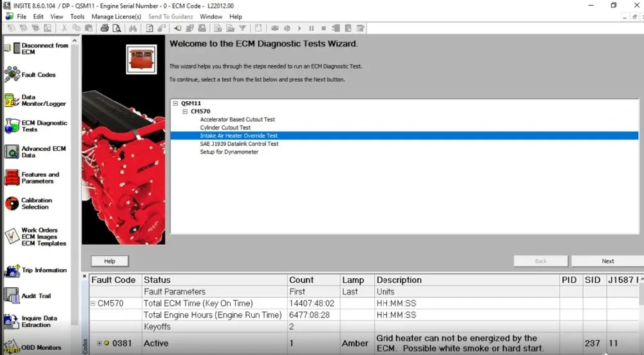644x355 pixels.
Task: Click the SID column header
Action: 594,280
